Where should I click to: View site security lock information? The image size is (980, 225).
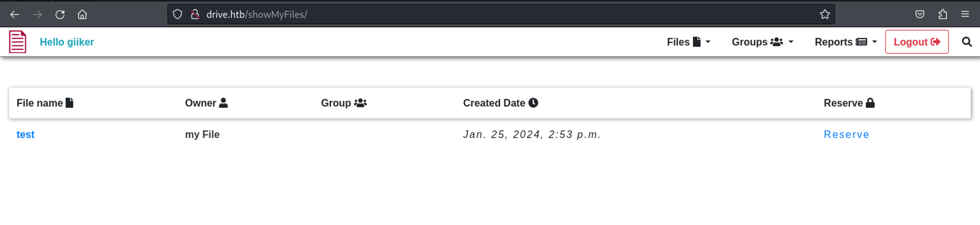(195, 14)
